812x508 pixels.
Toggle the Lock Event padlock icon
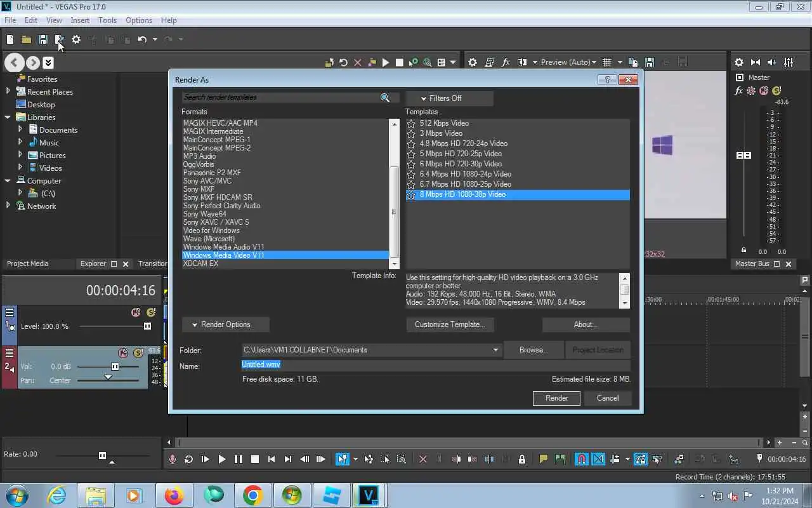pyautogui.click(x=521, y=459)
